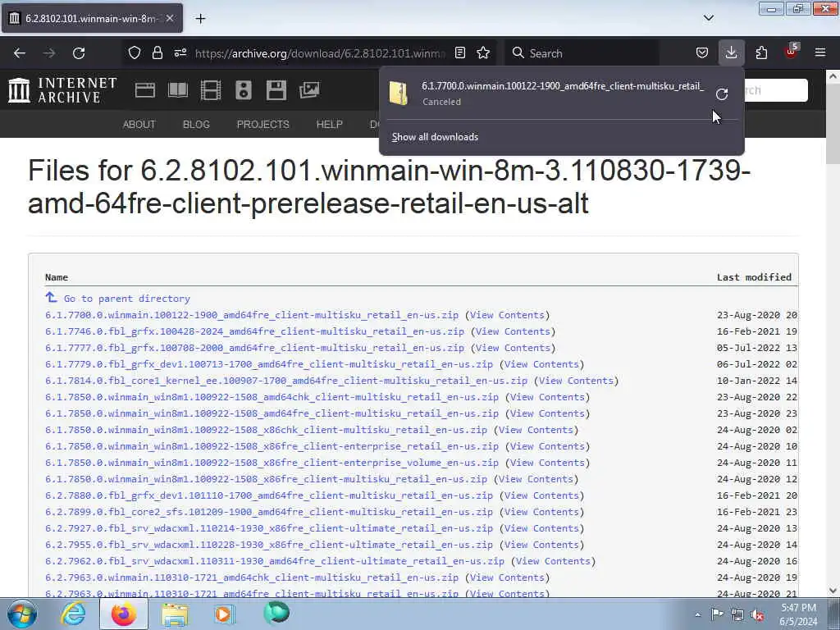Click the muted volume tray icon
The width and height of the screenshot is (840, 630).
click(x=757, y=615)
